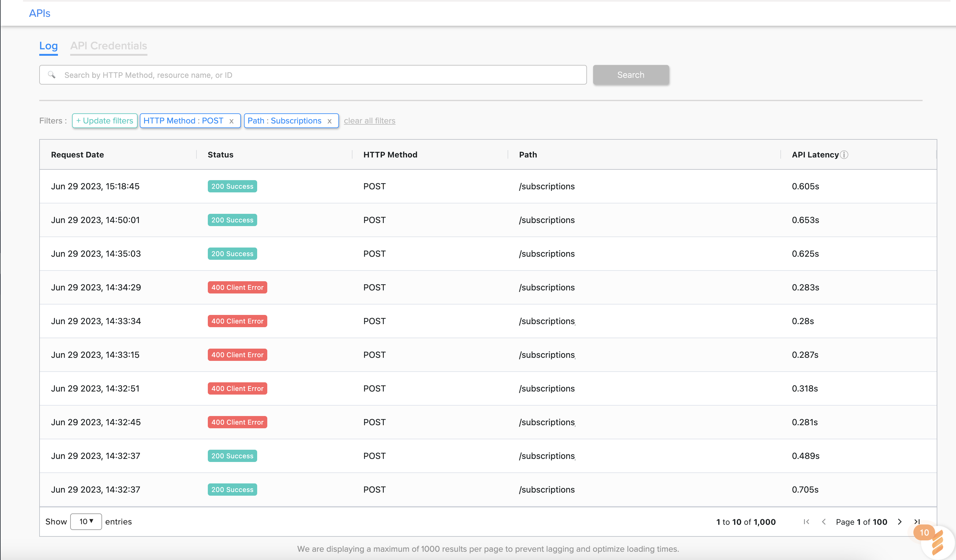Click the Update filters button
Screen dimensions: 956x560
point(104,121)
